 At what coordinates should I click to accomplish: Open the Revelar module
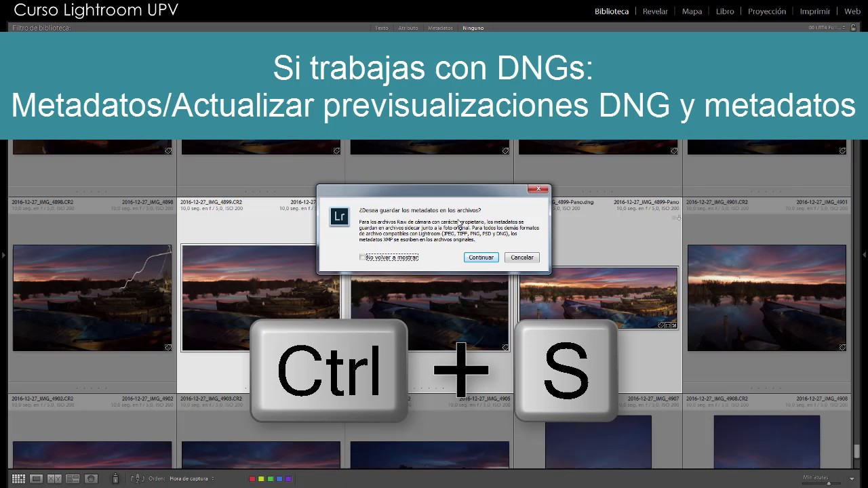pyautogui.click(x=655, y=12)
